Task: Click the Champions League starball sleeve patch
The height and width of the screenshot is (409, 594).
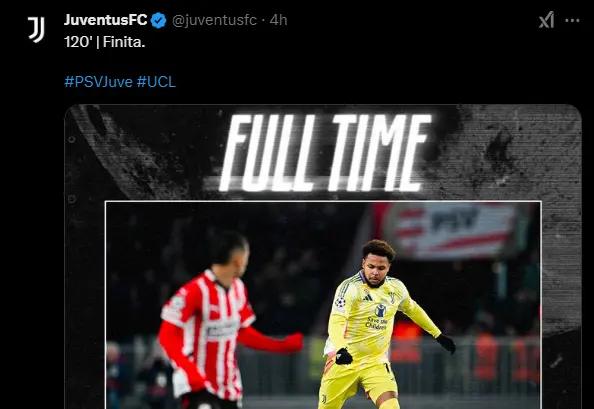Action: [340, 303]
